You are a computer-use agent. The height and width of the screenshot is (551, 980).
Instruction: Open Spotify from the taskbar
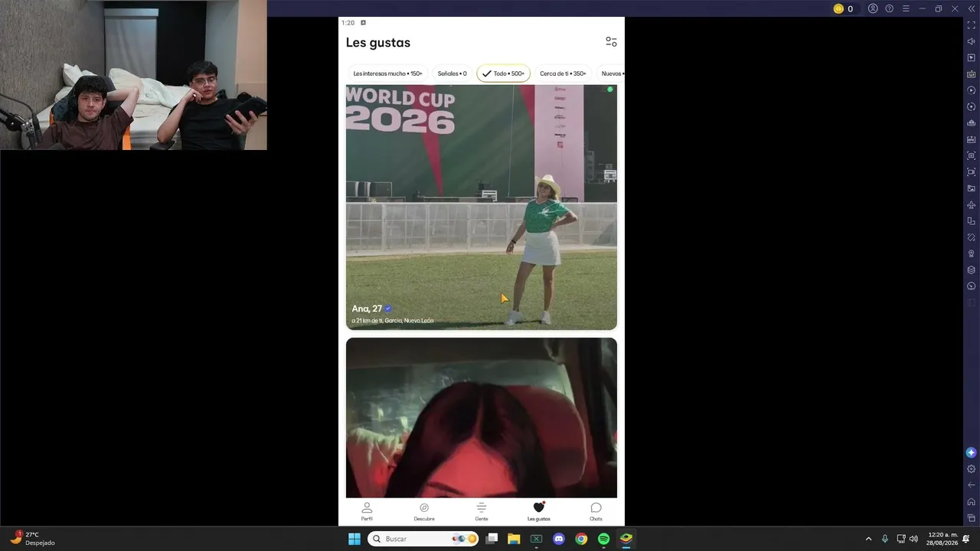coord(603,539)
